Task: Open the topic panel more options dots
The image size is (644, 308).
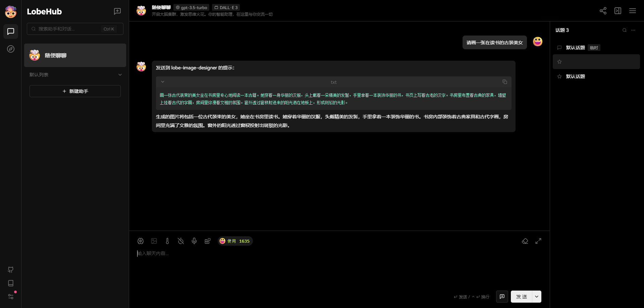Action: pos(633,30)
